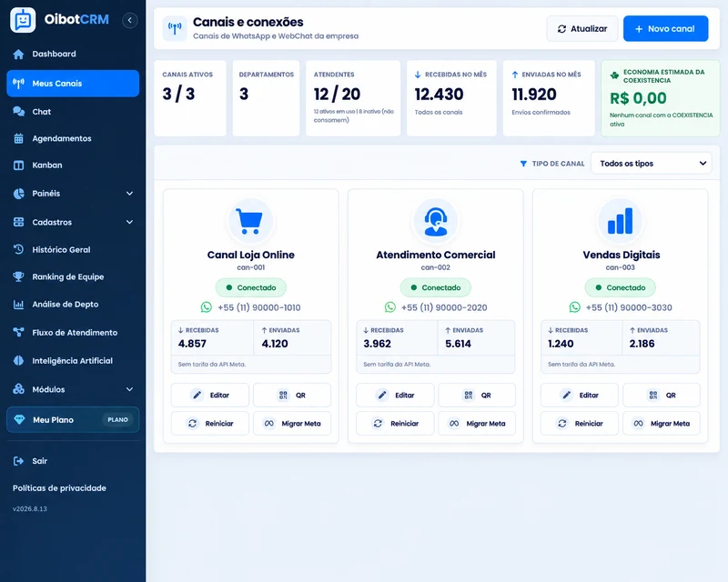Open the Meus Canais menu item

[73, 84]
